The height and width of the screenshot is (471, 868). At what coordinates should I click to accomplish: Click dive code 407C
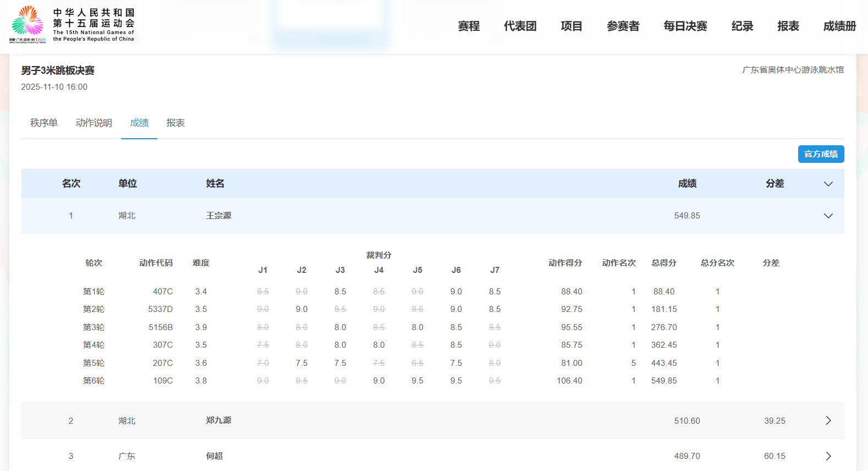163,292
